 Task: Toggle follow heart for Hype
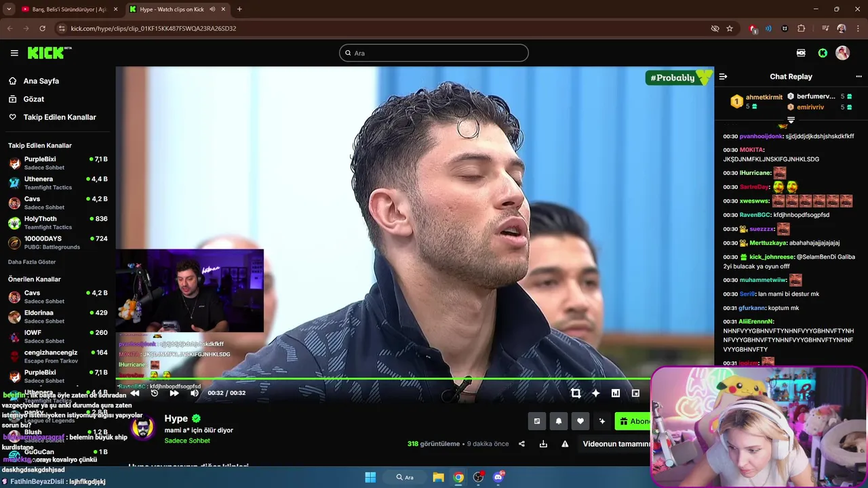(580, 421)
